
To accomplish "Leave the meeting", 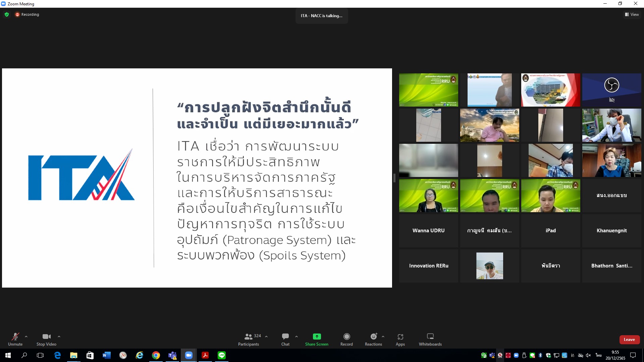I will pos(629,340).
